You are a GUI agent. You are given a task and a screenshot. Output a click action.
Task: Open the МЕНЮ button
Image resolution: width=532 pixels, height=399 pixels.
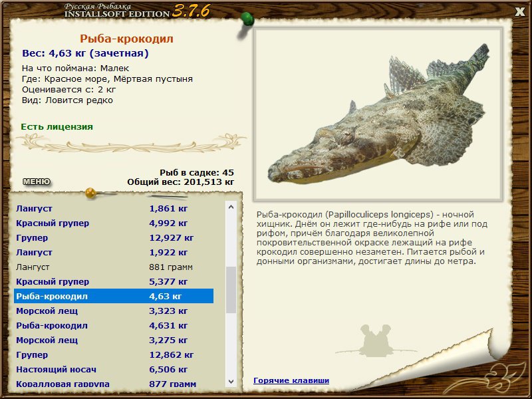36,182
